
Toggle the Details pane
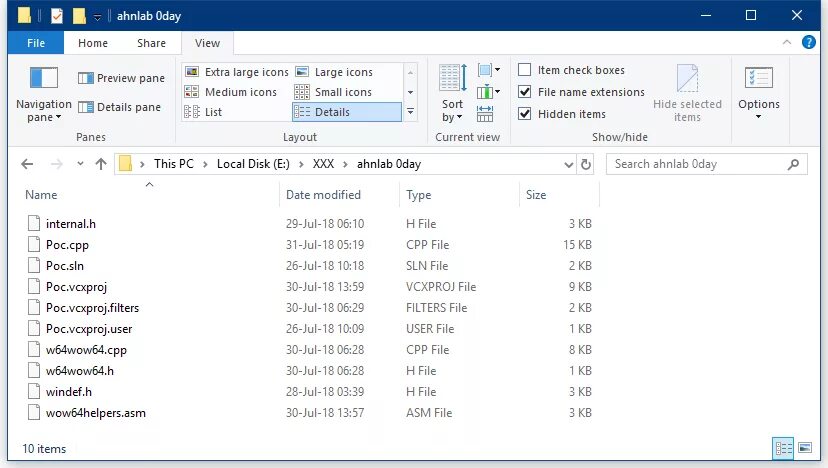click(119, 107)
